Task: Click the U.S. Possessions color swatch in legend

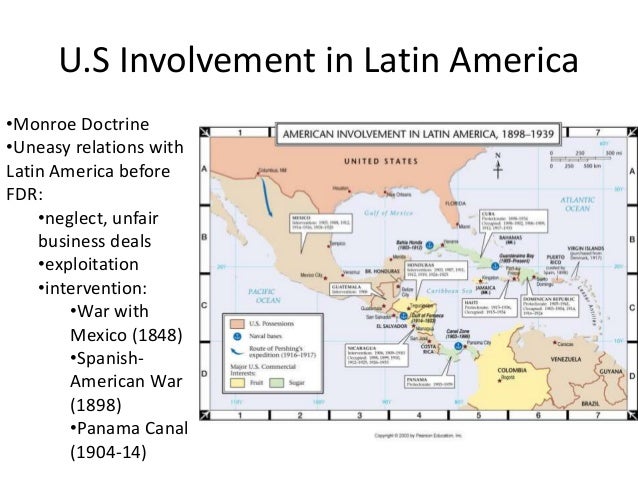Action: tap(237, 324)
